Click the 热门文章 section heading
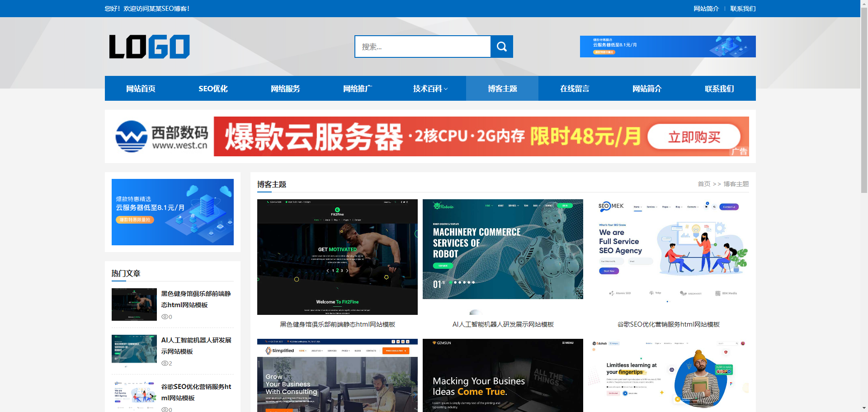 (x=126, y=273)
